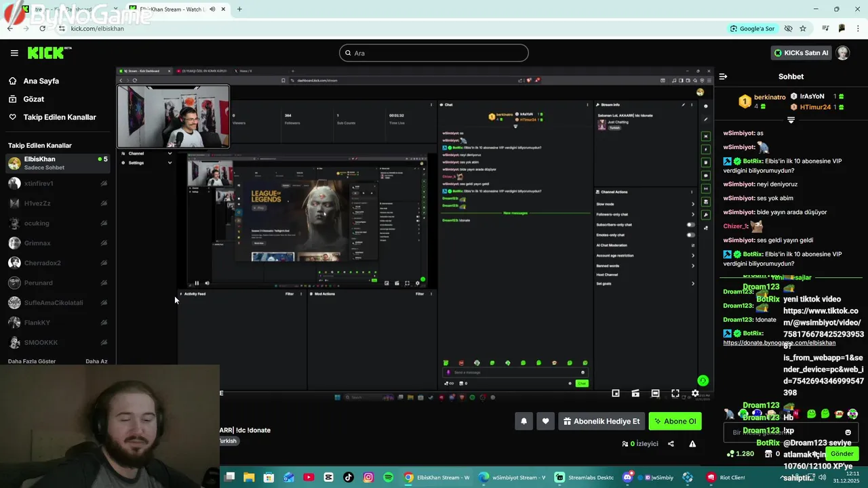Screen dimensions: 868x488
Task: Open File Explorer from taskbar
Action: 250,477
